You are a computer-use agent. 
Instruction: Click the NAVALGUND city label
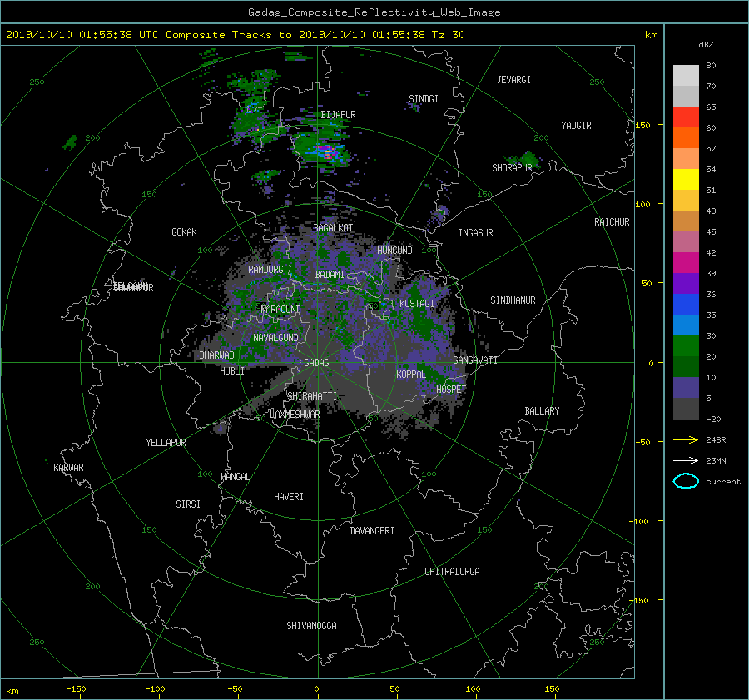(275, 338)
